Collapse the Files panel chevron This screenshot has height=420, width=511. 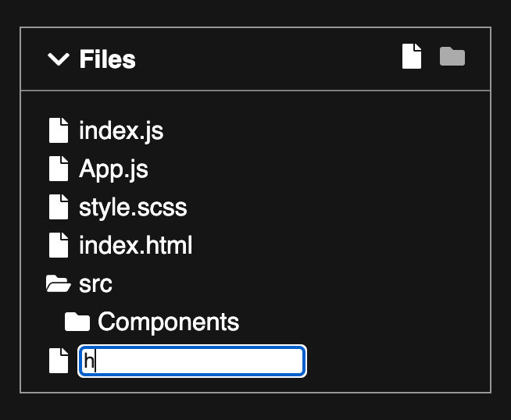(59, 59)
